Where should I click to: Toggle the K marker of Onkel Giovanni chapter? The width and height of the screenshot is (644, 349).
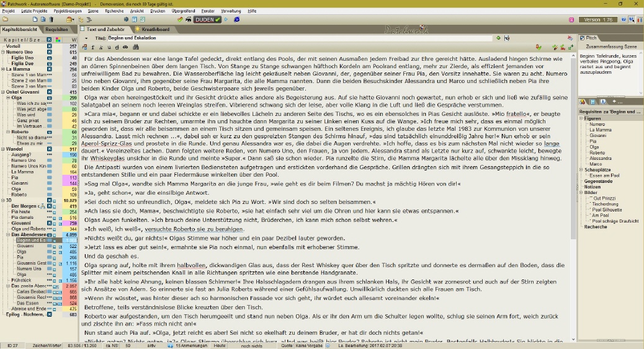[x=49, y=92]
